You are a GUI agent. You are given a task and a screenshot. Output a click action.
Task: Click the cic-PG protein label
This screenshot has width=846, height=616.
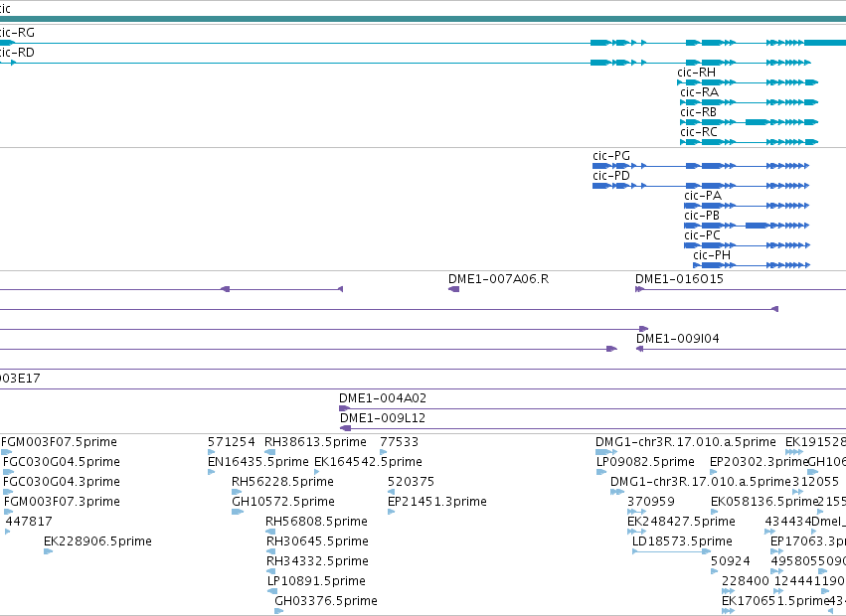pos(611,156)
